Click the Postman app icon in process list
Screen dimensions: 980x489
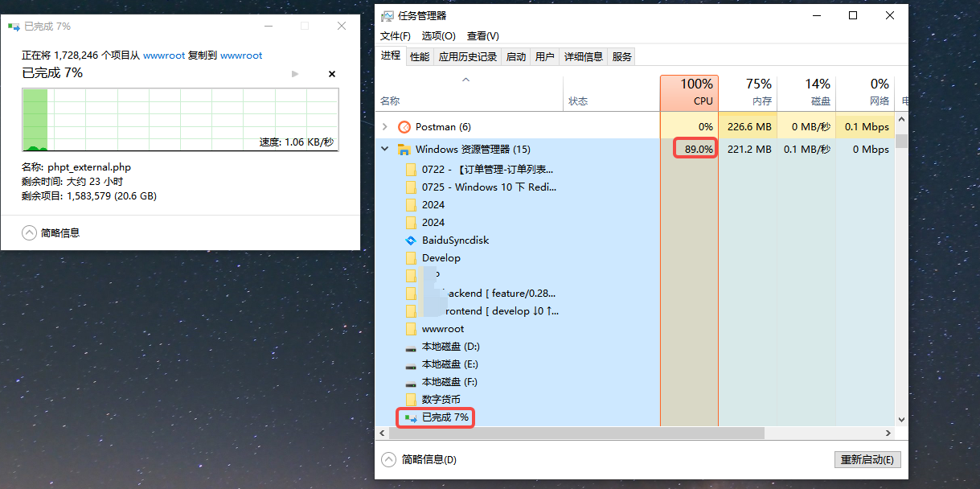tap(404, 127)
